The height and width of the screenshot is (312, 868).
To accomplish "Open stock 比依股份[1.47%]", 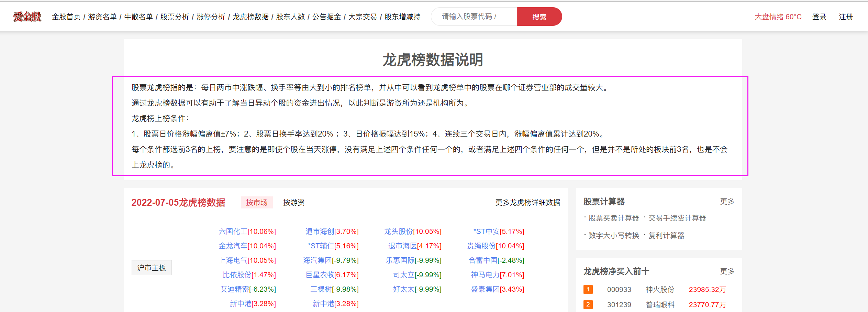I will coord(249,275).
